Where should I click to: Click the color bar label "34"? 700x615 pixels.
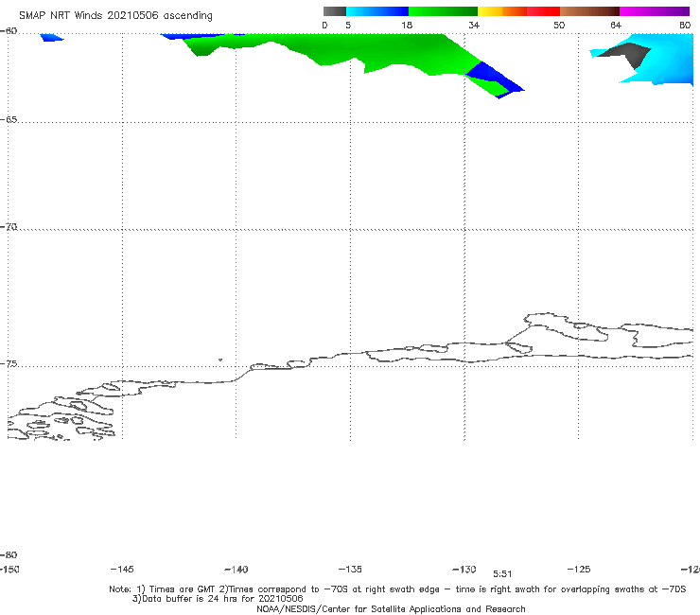[x=474, y=25]
